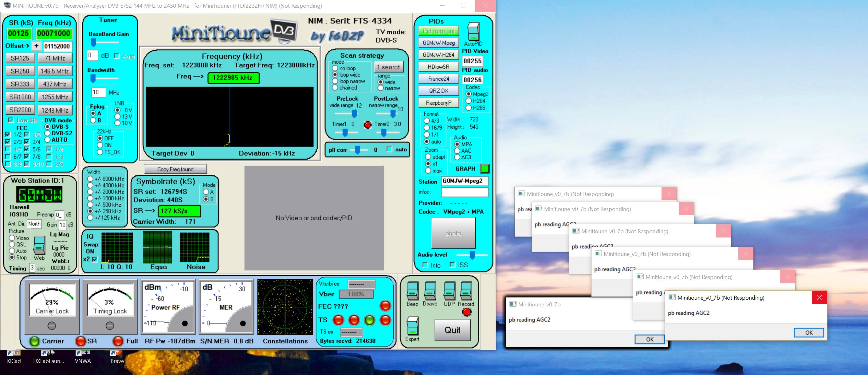The height and width of the screenshot is (375, 868).
Task: Enable pll corr auto checkbox
Action: (389, 150)
